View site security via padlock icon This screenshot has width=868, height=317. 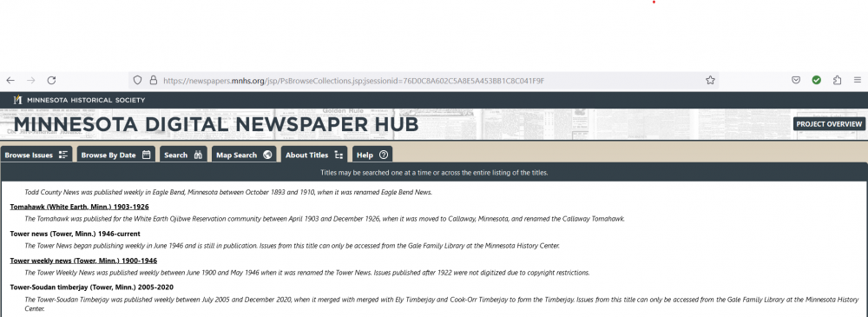(154, 81)
